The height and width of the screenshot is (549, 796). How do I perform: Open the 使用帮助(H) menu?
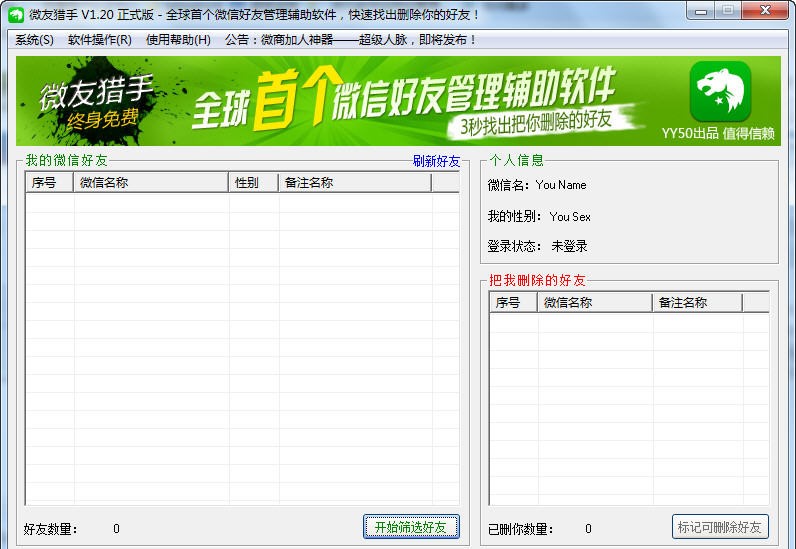(x=178, y=40)
